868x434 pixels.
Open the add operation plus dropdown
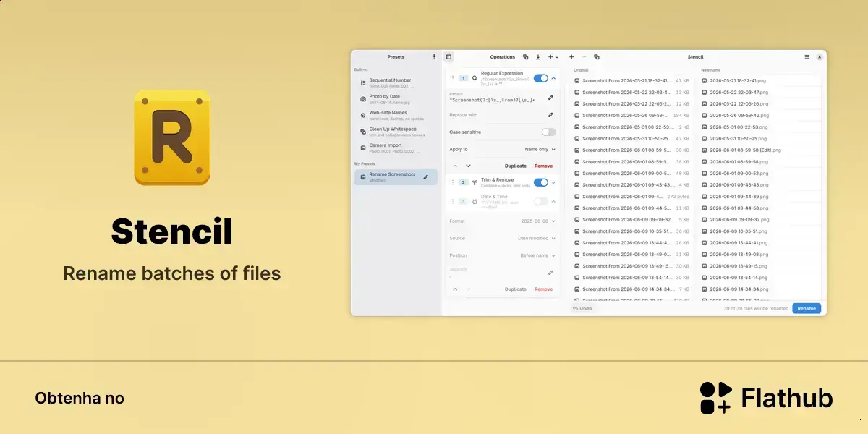tap(553, 56)
